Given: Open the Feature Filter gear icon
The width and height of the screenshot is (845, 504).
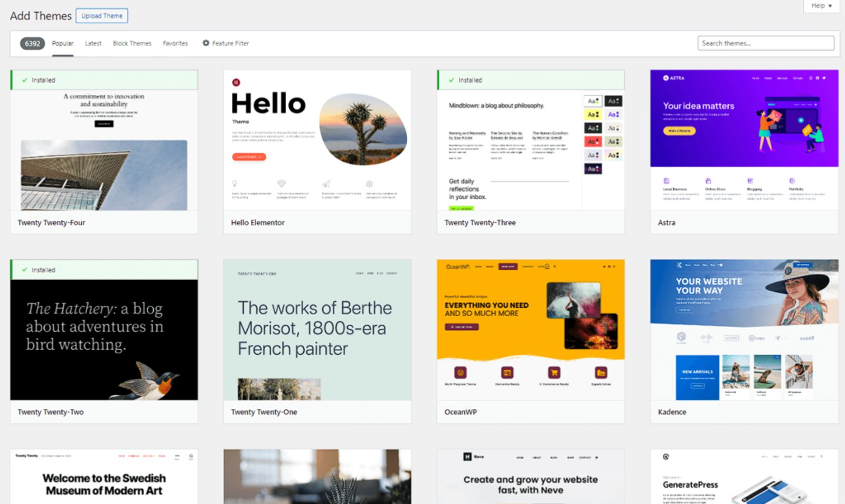Looking at the screenshot, I should [206, 43].
